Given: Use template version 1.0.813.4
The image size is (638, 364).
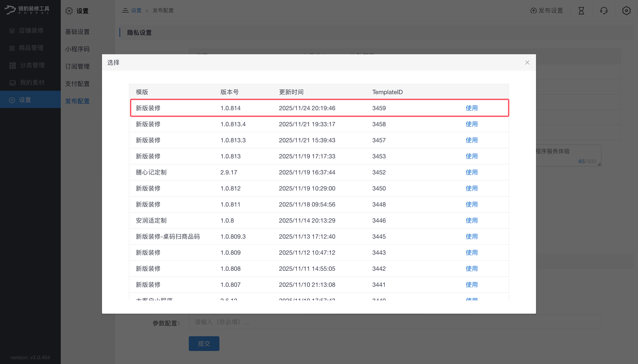Looking at the screenshot, I should click(471, 124).
